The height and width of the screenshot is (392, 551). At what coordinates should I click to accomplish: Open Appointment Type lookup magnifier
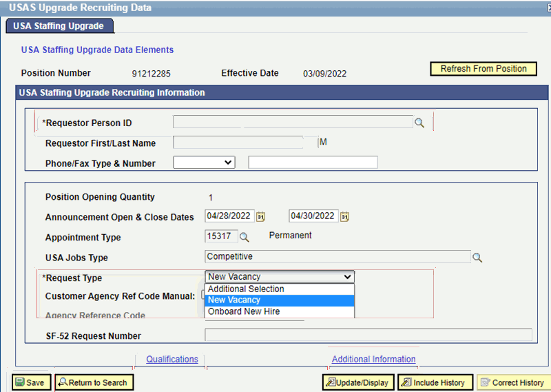pyautogui.click(x=244, y=237)
